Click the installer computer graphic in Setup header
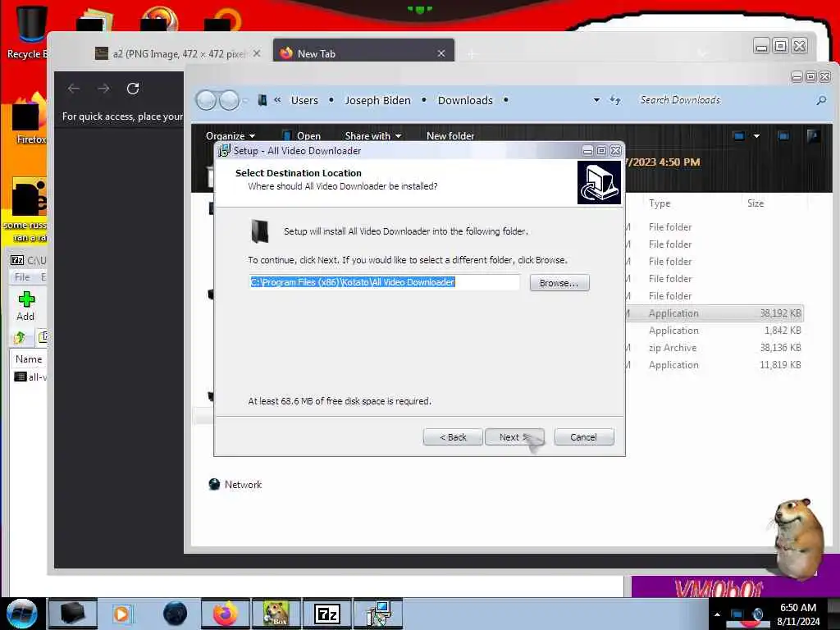The image size is (840, 630). [599, 183]
